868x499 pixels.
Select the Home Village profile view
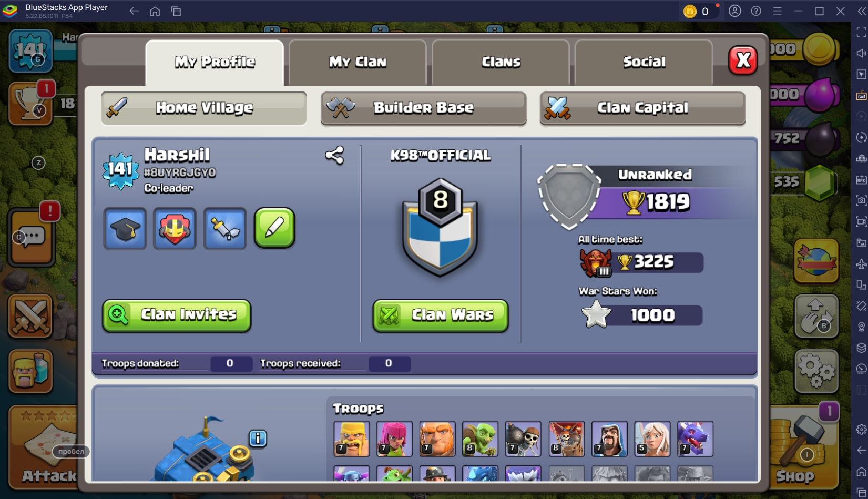pos(204,108)
